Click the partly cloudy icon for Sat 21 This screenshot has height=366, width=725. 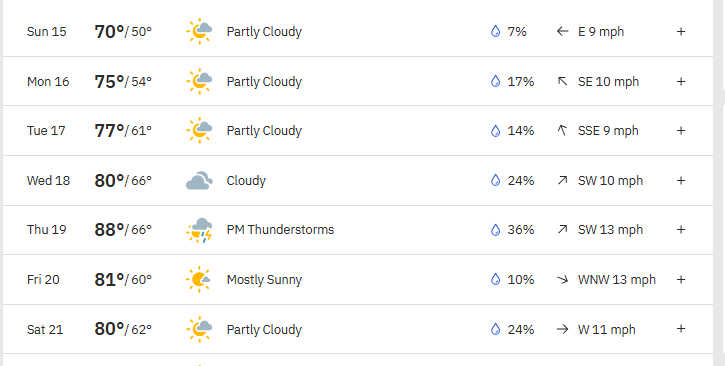pos(199,329)
